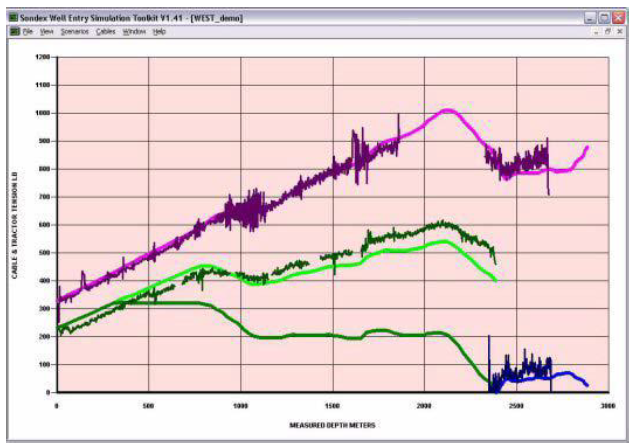Close the Sondex Well Entry Simulation Toolkit

click(619, 18)
